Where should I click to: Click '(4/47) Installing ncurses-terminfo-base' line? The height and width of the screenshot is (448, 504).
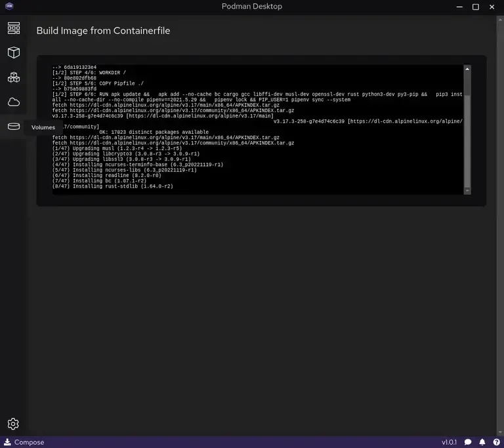138,165
